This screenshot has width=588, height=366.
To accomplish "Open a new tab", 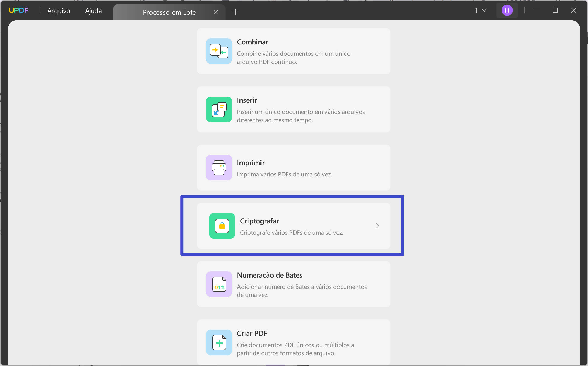I will tap(235, 12).
